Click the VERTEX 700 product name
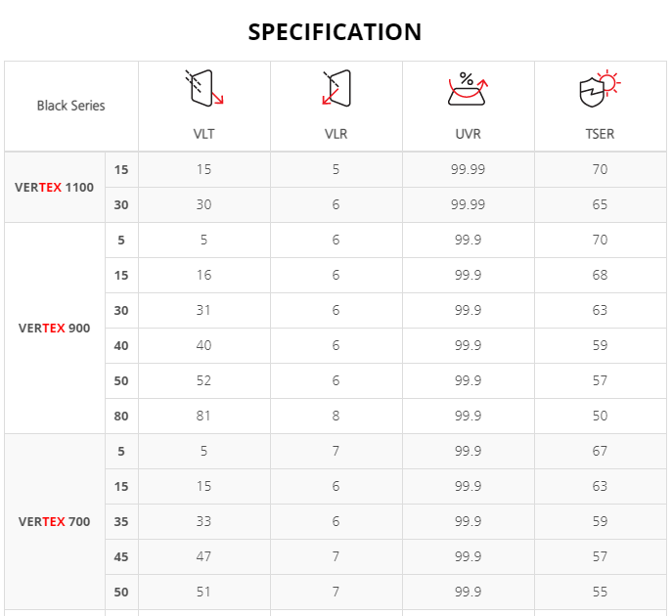672x616 pixels. pyautogui.click(x=55, y=522)
